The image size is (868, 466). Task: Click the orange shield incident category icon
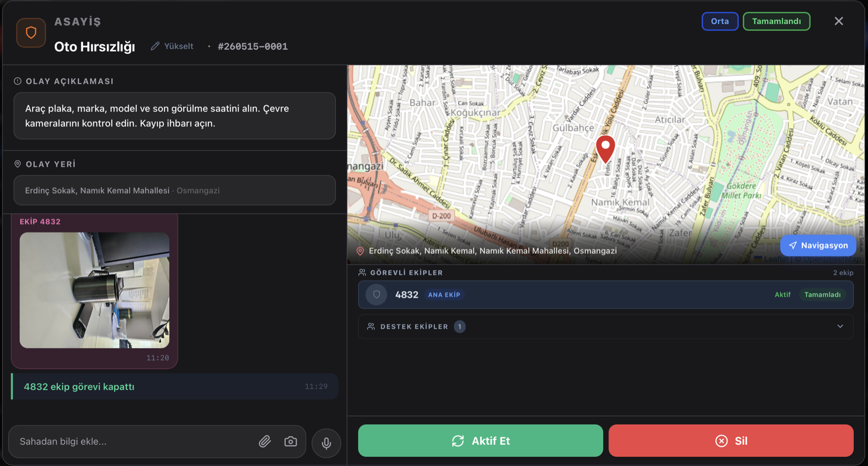(x=31, y=33)
